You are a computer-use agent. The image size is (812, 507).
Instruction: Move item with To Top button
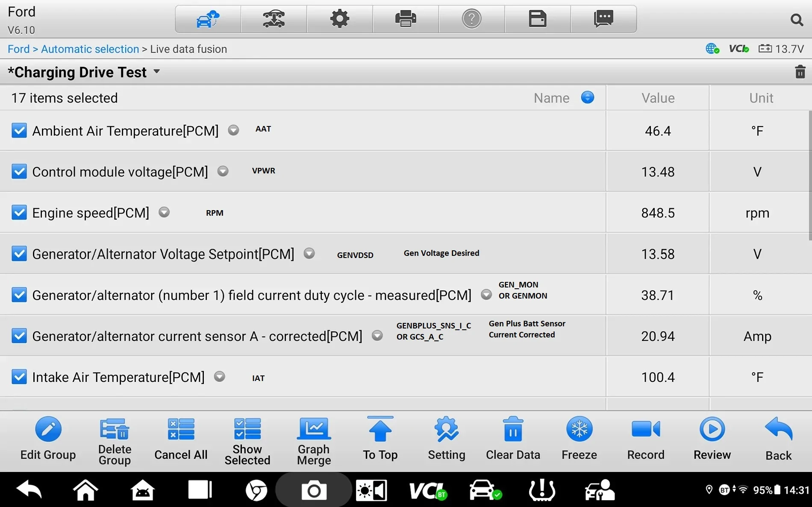click(380, 439)
